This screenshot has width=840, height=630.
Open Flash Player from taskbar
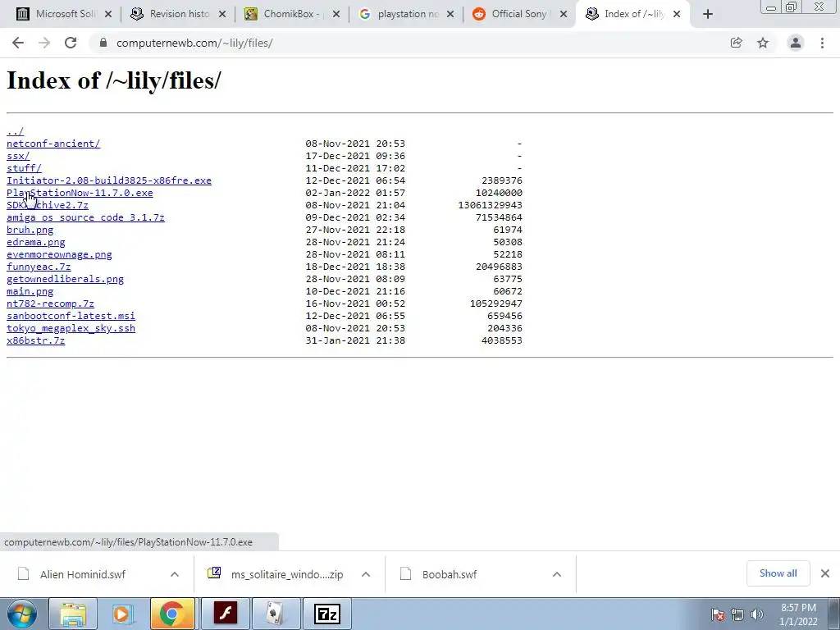[x=225, y=614]
